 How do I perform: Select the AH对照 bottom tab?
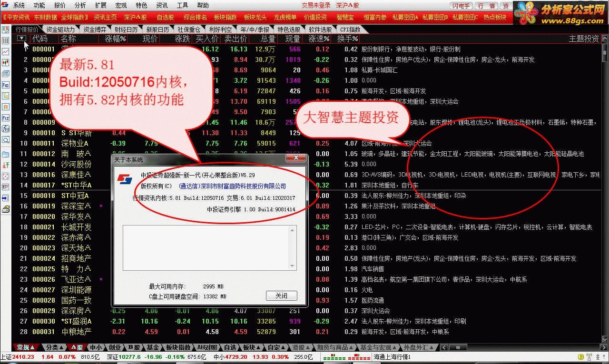coord(207,347)
